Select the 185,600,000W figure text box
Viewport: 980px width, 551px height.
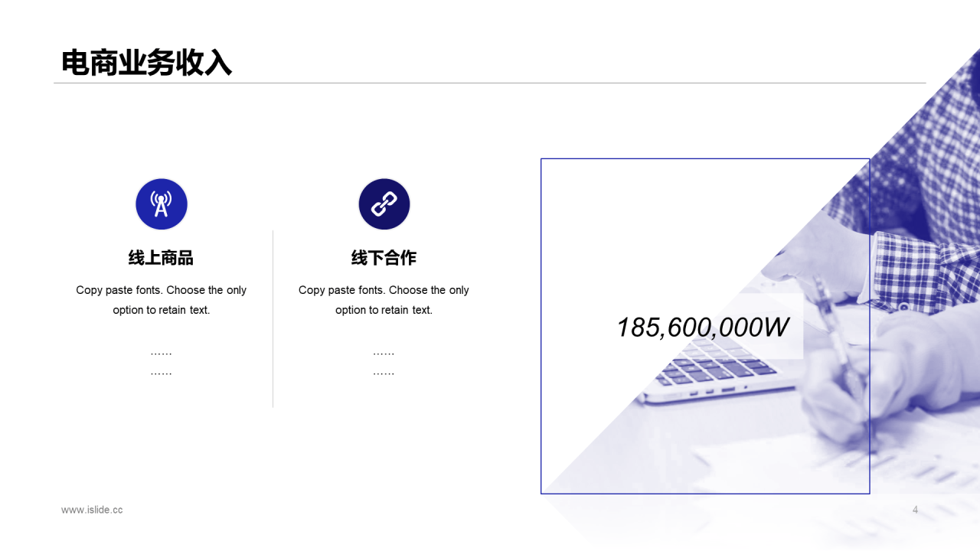pos(703,328)
